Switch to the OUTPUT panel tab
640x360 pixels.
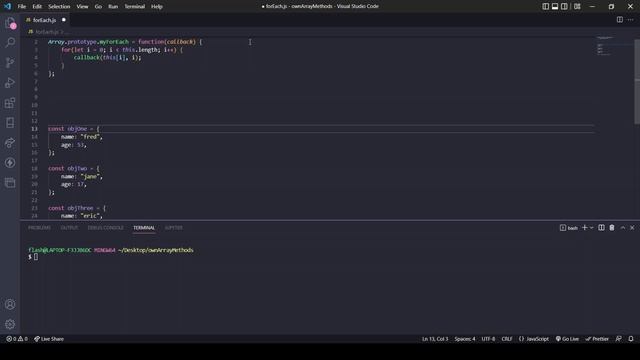69,228
